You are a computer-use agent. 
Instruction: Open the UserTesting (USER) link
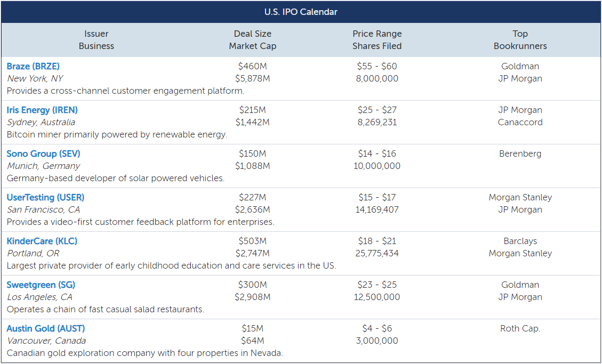point(46,198)
